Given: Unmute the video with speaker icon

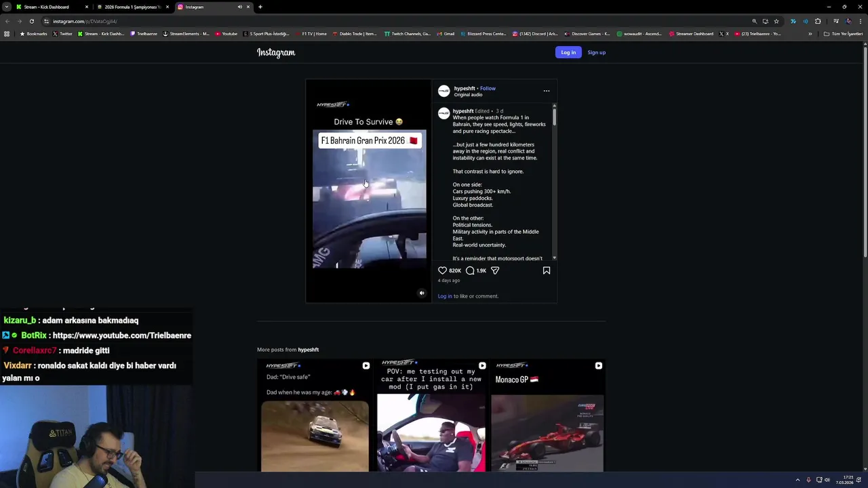Looking at the screenshot, I should click(x=422, y=293).
